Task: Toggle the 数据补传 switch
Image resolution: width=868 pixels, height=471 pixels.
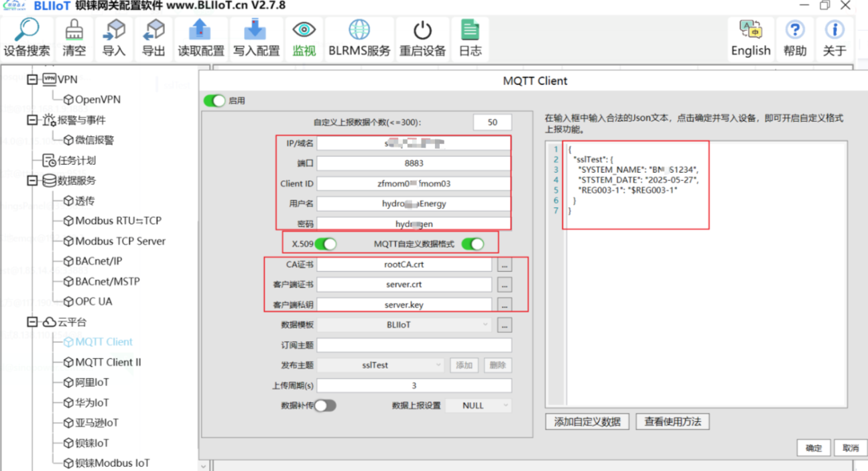Action: click(325, 405)
